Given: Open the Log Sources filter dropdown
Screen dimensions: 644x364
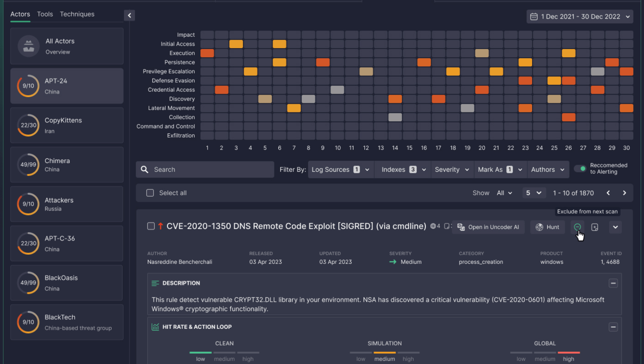Looking at the screenshot, I should coord(341,169).
